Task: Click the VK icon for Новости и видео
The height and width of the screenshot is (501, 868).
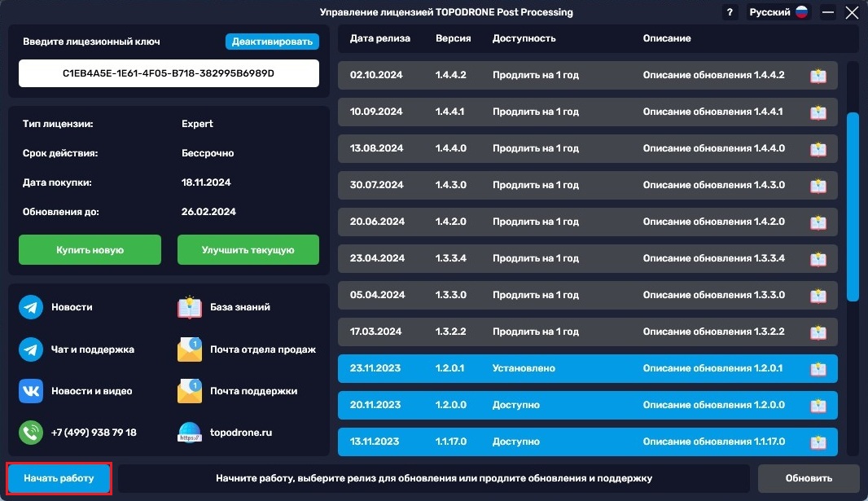Action: 31,391
